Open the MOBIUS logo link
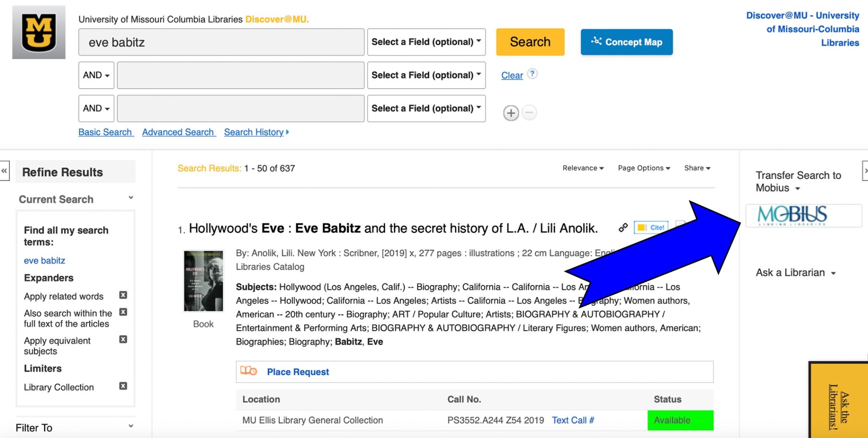The width and height of the screenshot is (868, 438). [x=792, y=215]
